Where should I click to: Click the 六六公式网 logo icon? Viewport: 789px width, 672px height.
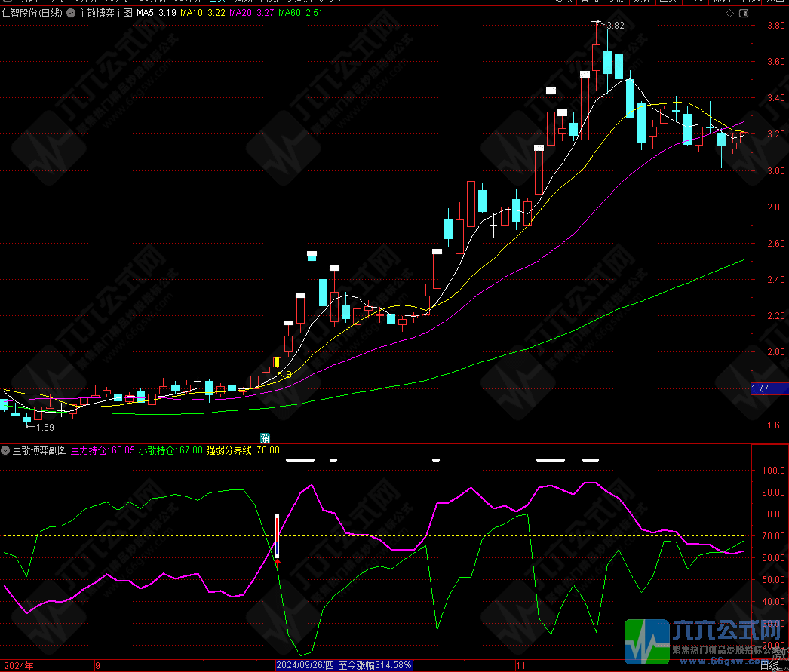[647, 643]
